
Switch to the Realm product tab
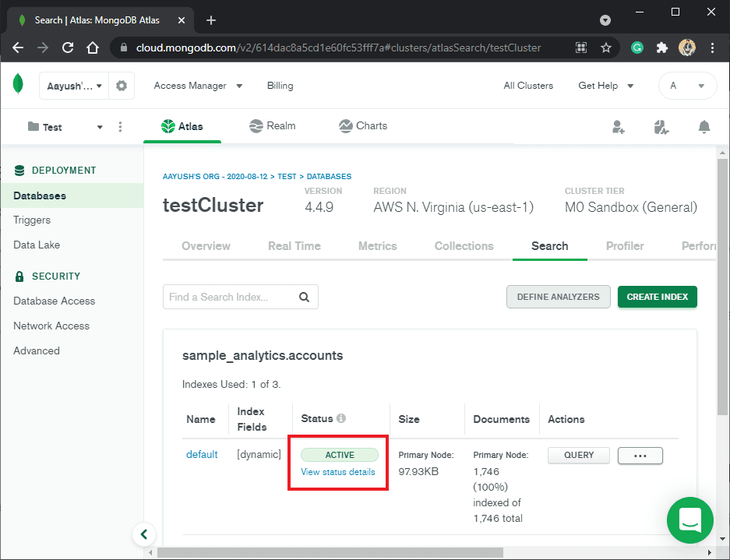click(272, 125)
